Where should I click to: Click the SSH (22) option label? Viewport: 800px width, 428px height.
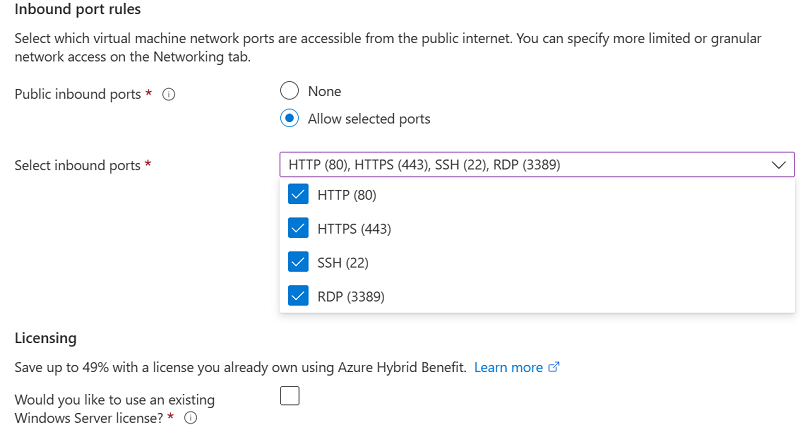point(343,263)
